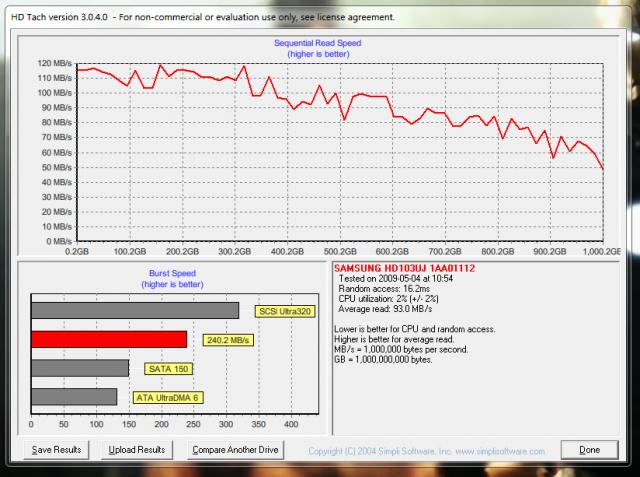Click the gray SCSI Ultra320 bar

click(135, 310)
